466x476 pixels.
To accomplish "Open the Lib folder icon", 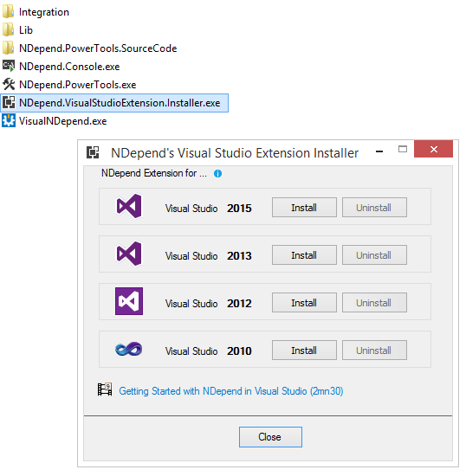I will [8, 29].
